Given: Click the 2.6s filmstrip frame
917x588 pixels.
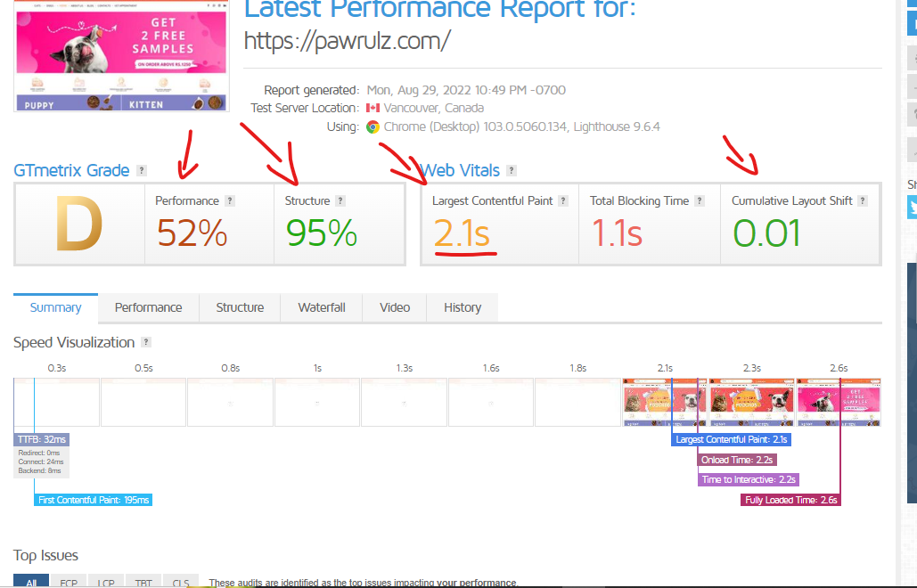Looking at the screenshot, I should coord(839,402).
